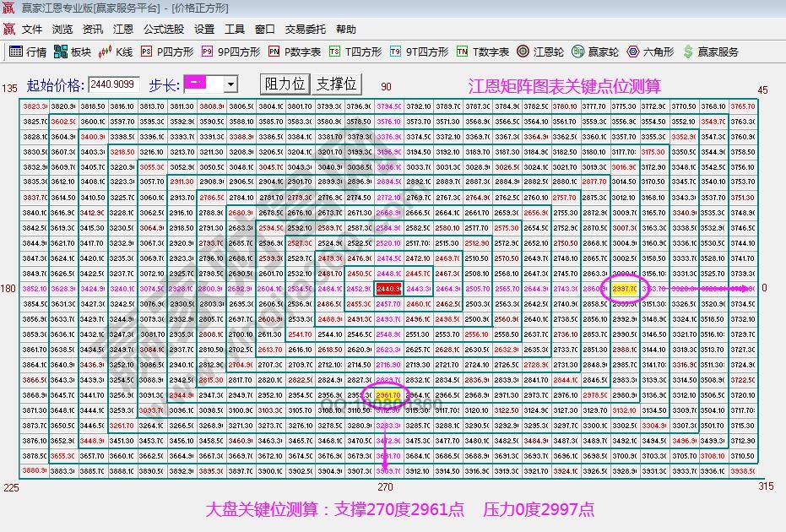Expand the 步长 step color dropdown
This screenshot has width=786, height=532.
click(230, 84)
